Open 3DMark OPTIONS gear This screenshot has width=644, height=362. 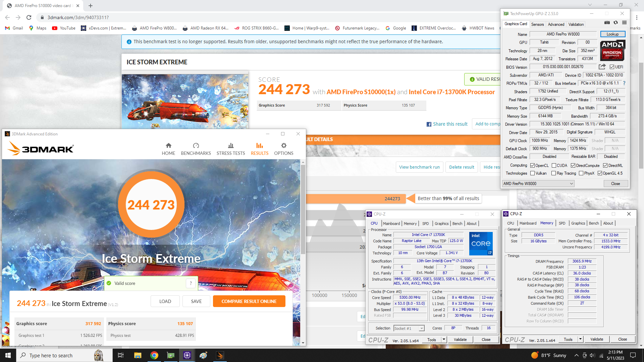[x=284, y=149]
